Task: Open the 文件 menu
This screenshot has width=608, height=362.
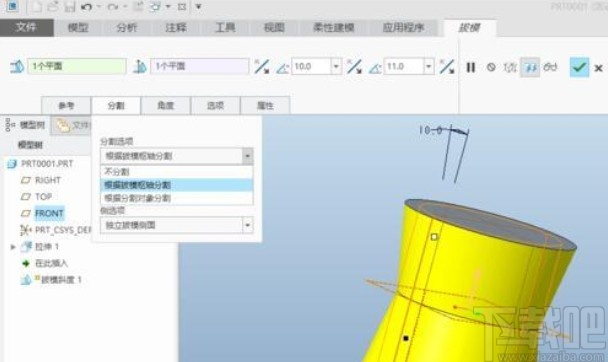Action: pos(26,28)
